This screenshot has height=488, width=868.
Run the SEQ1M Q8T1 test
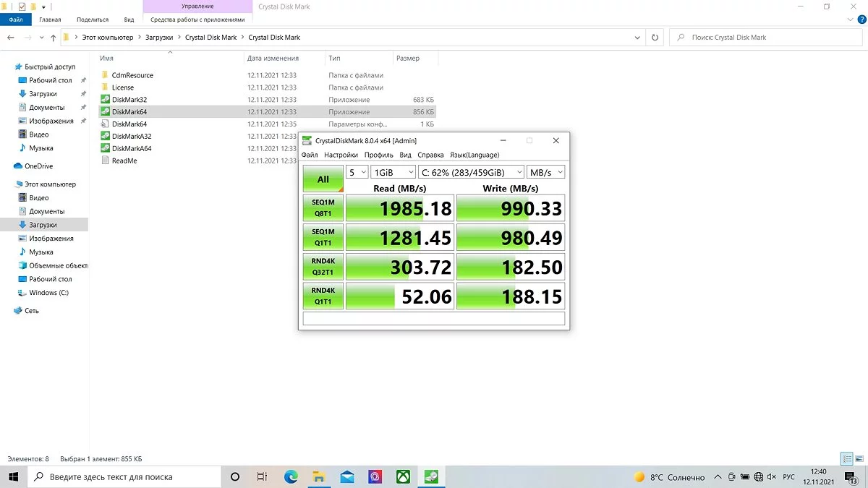coord(323,208)
